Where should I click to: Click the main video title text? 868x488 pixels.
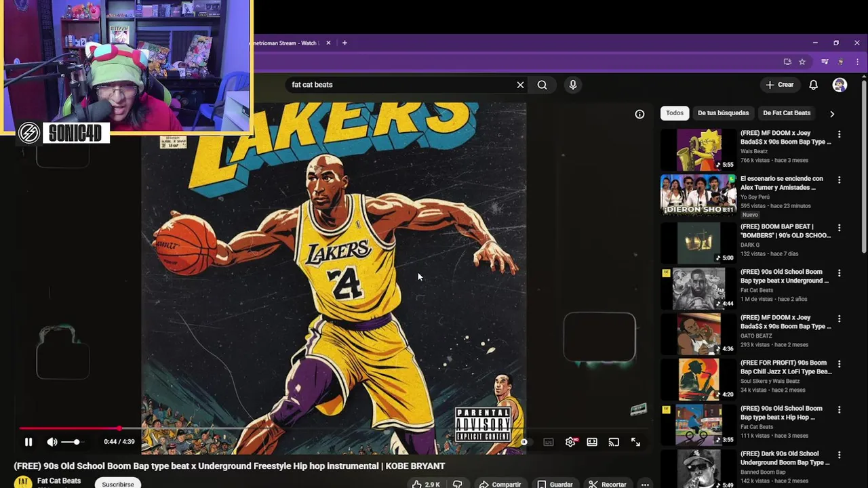229,466
